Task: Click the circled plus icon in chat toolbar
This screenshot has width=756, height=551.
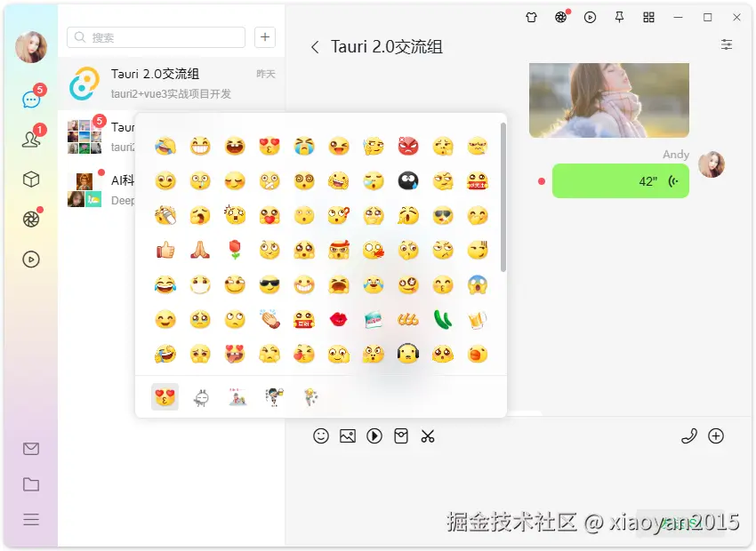Action: point(716,436)
